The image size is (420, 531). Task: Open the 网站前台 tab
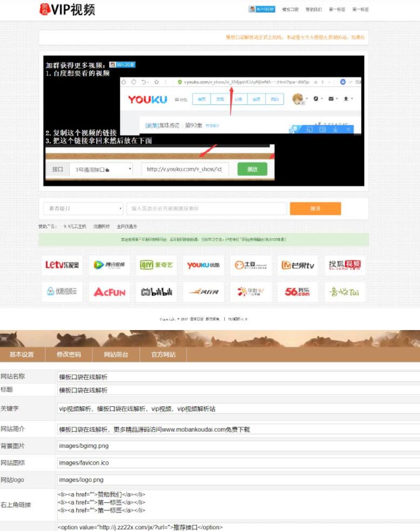(x=116, y=354)
